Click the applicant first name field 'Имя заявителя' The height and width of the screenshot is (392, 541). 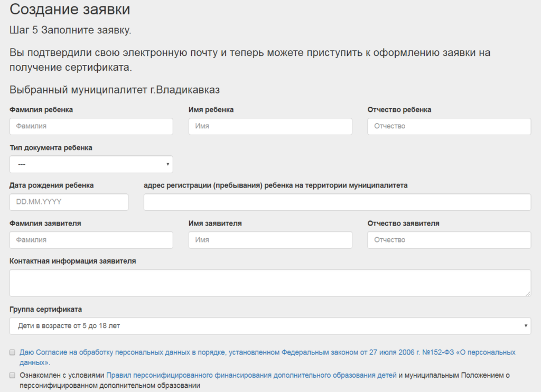270,240
